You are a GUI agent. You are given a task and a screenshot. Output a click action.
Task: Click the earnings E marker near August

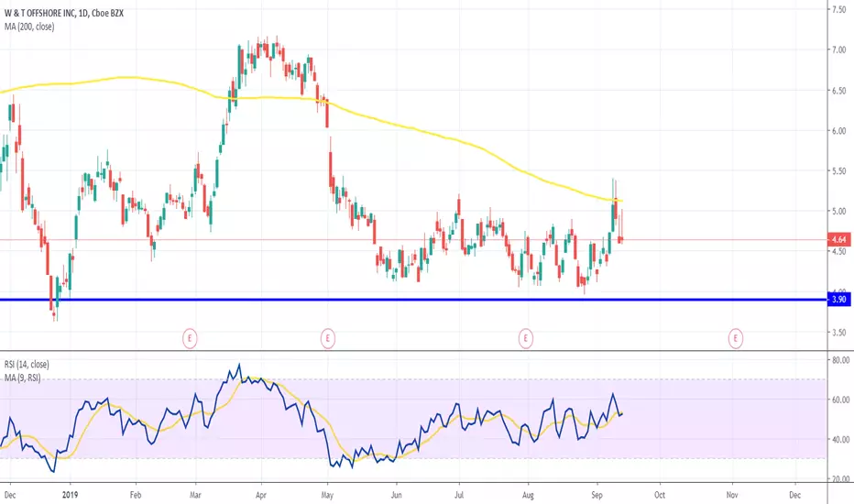coord(526,338)
